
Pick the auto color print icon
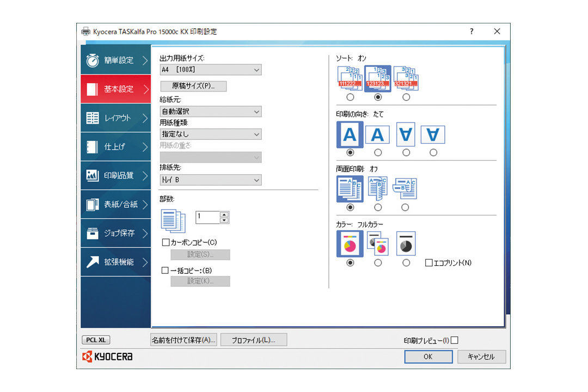pos(378,244)
